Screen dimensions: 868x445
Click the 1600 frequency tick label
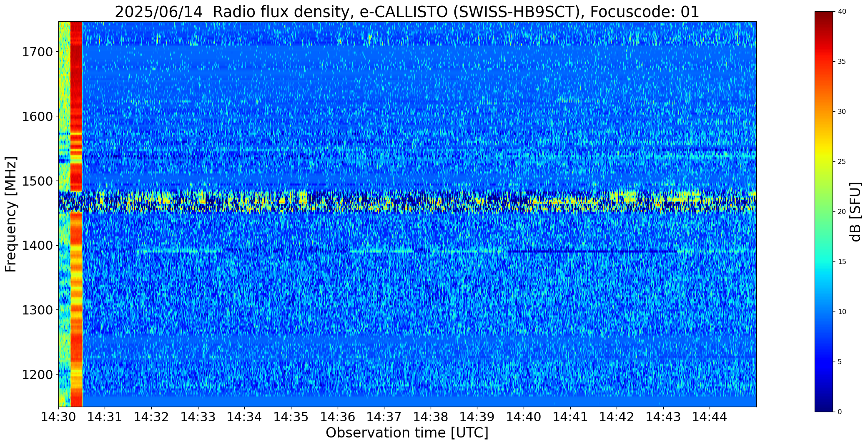37,116
